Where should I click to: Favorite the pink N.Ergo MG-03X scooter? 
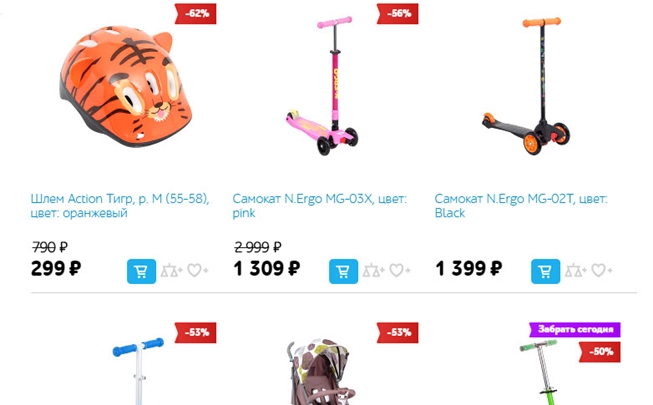click(399, 271)
